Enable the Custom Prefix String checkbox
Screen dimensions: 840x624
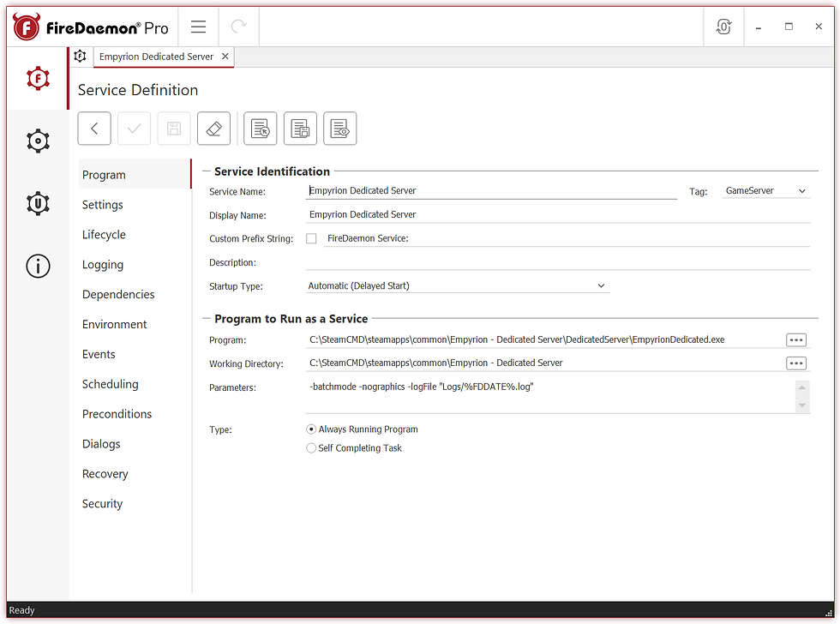tap(312, 237)
